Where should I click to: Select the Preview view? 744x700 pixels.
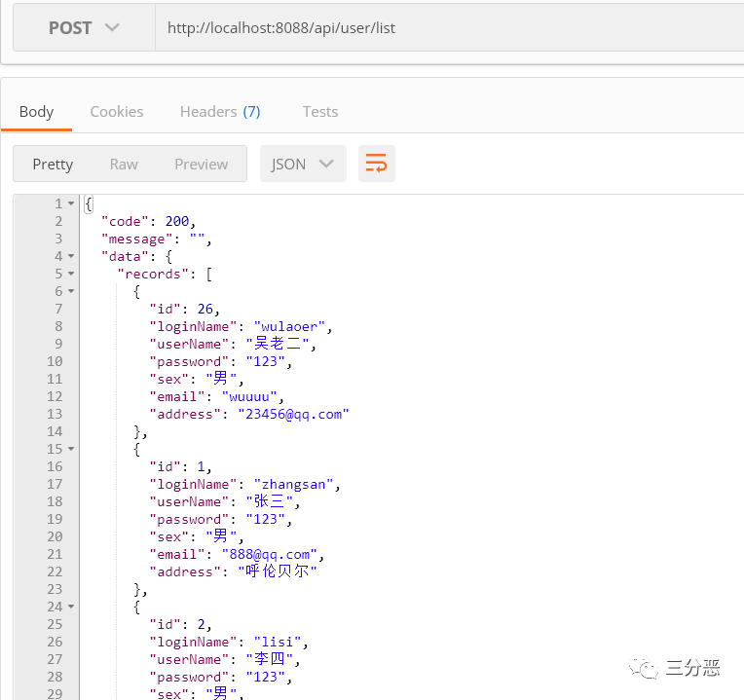202,165
